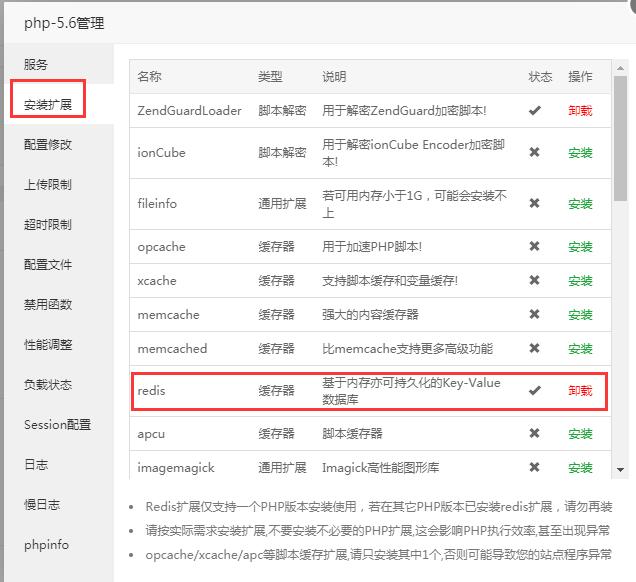The height and width of the screenshot is (582, 636).
Task: Select the 安装扩展 sidebar tab
Action: coord(48,104)
